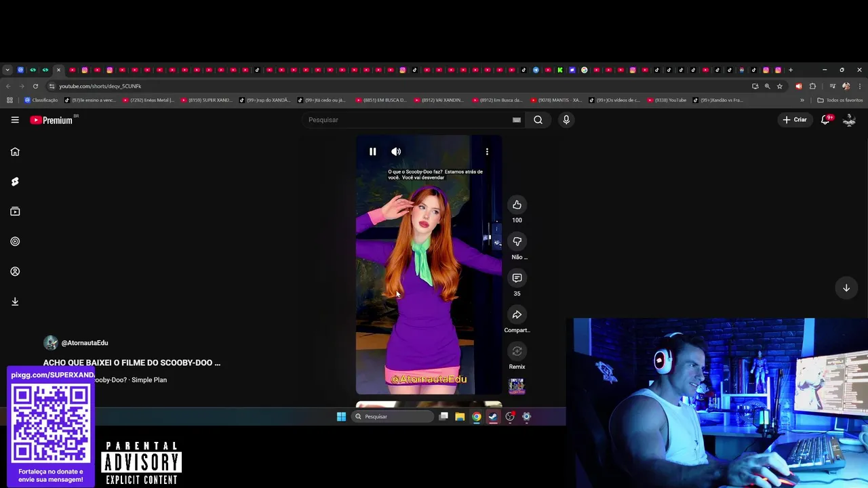Open the 'Todos os favoritos' bookmarks folder
868x488 pixels.
840,100
